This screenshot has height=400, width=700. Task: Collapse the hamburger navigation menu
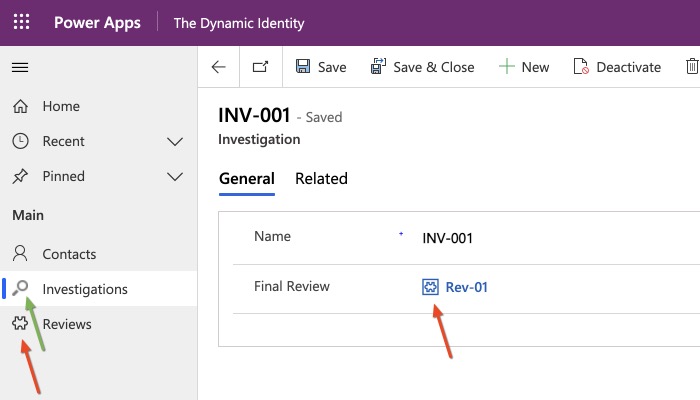coord(20,67)
